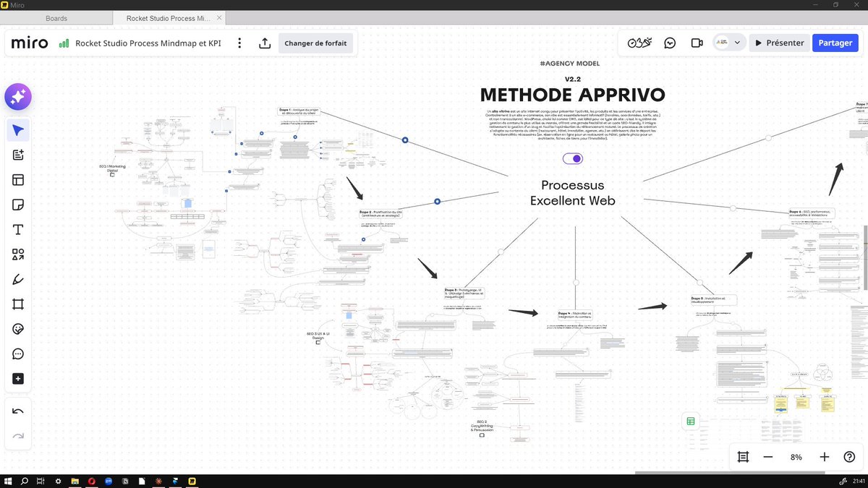Open the board stats green bars icon
This screenshot has width=868, height=488.
[64, 43]
